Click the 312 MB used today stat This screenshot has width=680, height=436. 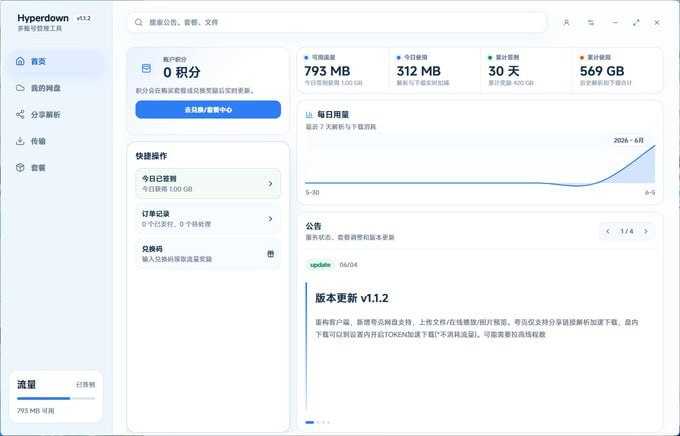point(435,70)
